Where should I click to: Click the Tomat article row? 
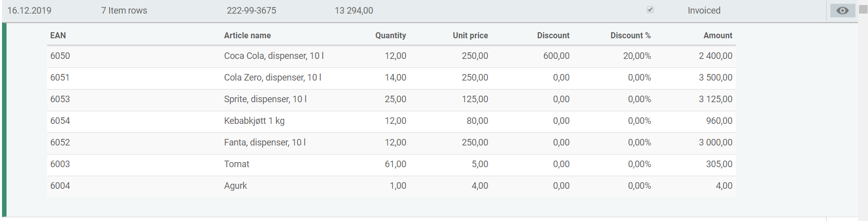pos(236,164)
